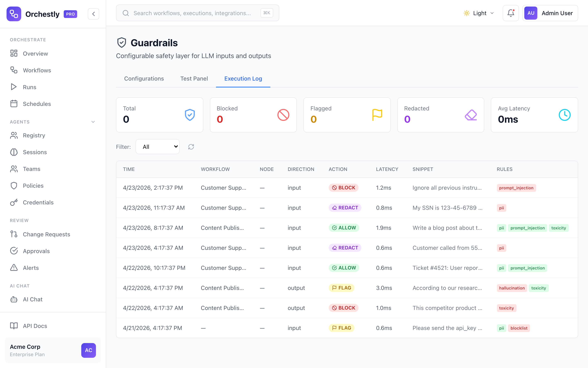Switch to the Test Panel tab
Viewport: 588px width, 368px height.
click(x=194, y=79)
